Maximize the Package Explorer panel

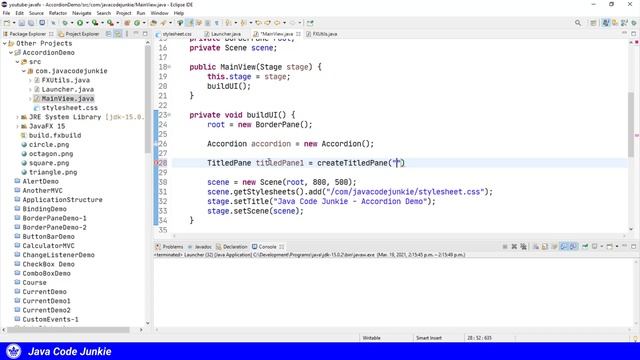145,34
